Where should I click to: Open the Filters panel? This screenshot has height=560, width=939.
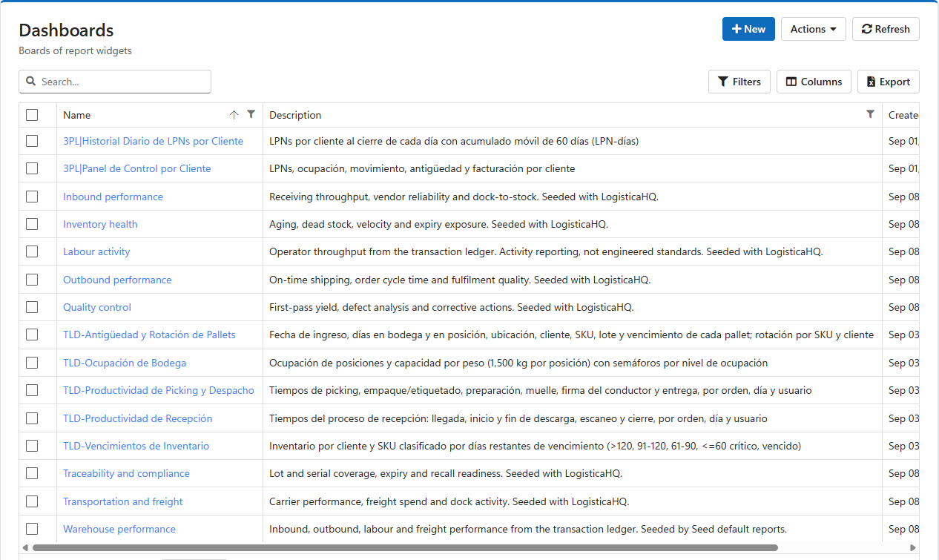(739, 82)
